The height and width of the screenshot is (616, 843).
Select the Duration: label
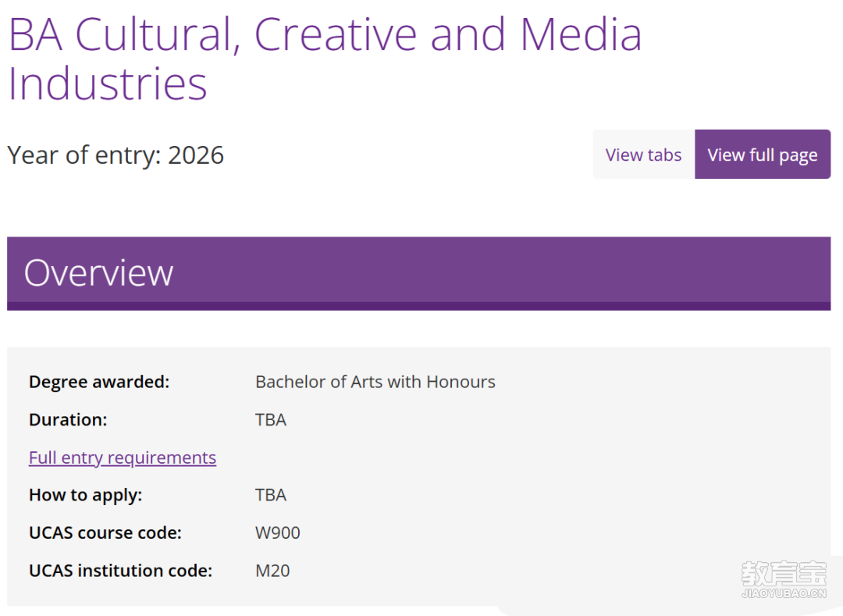coord(68,420)
